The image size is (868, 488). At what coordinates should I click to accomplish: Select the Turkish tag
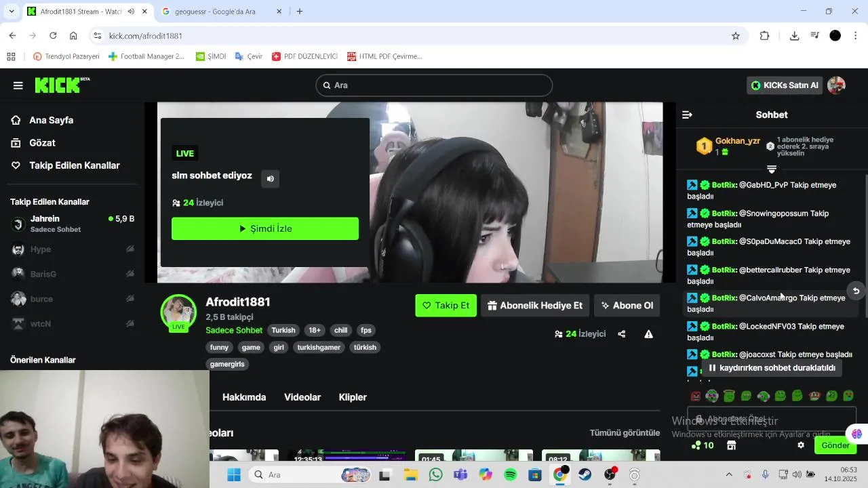point(283,330)
